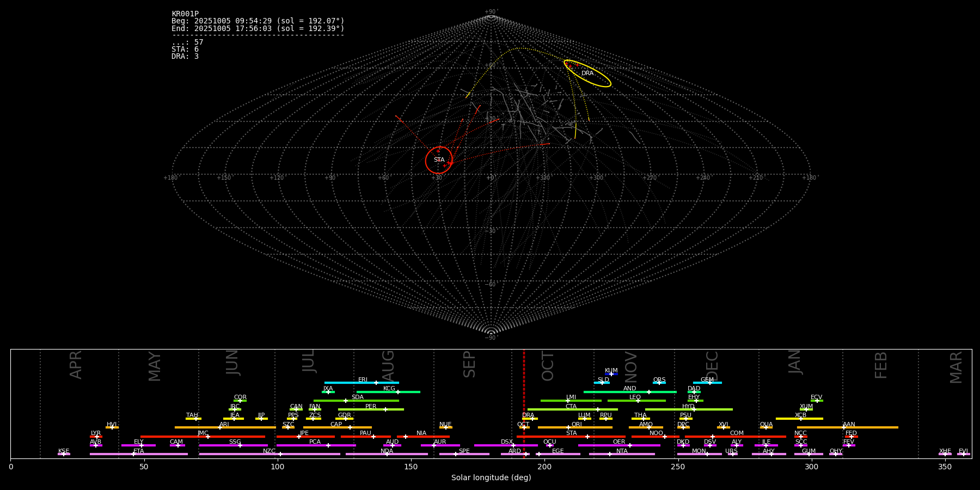980x490 pixels.
Task: Click the COR shower label
Action: point(240,397)
